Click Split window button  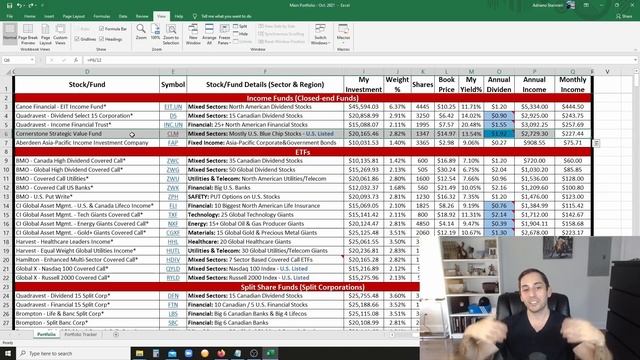240,26
